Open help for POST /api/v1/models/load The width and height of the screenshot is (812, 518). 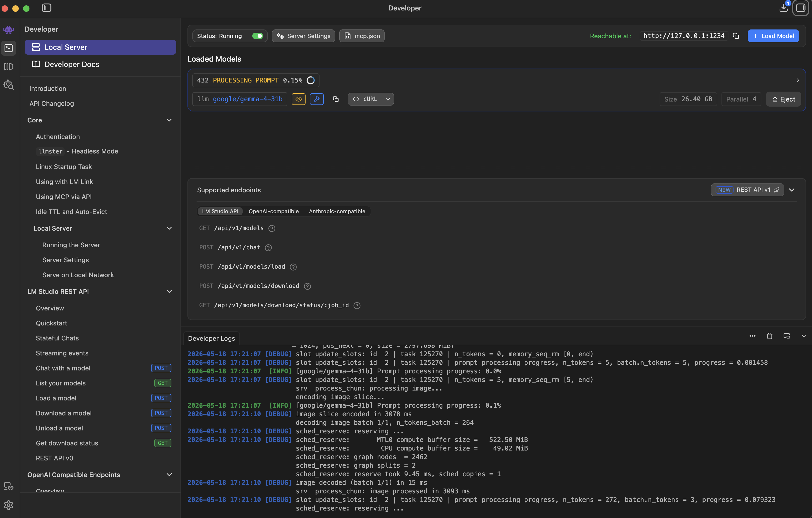pyautogui.click(x=293, y=267)
